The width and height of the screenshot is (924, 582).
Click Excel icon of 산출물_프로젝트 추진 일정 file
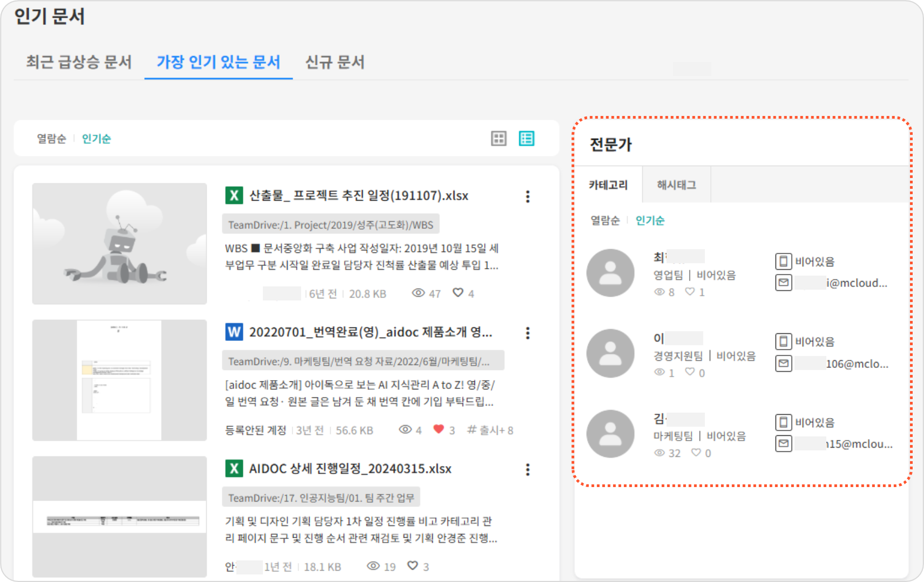[234, 195]
